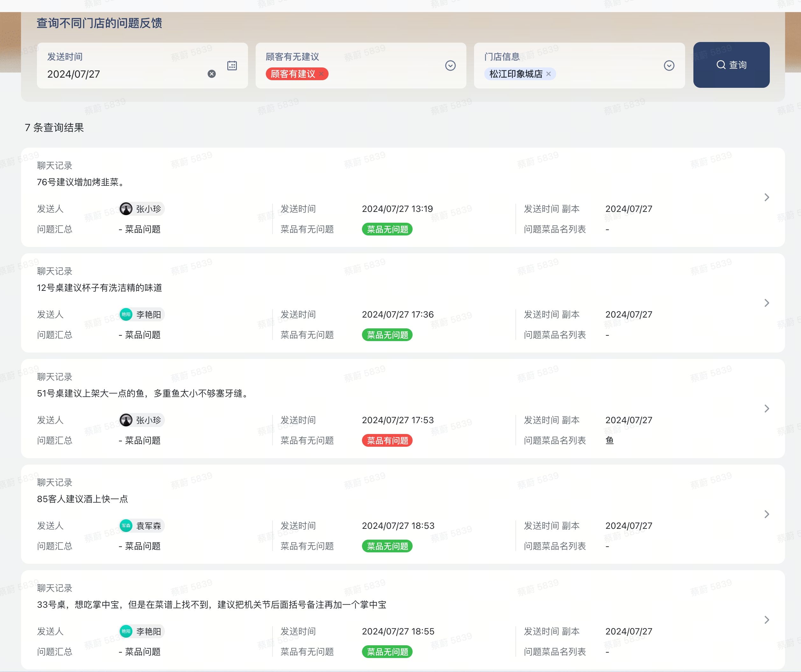The image size is (801, 672).
Task: Click 菜品无问题 tag in the first record
Action: click(x=387, y=229)
